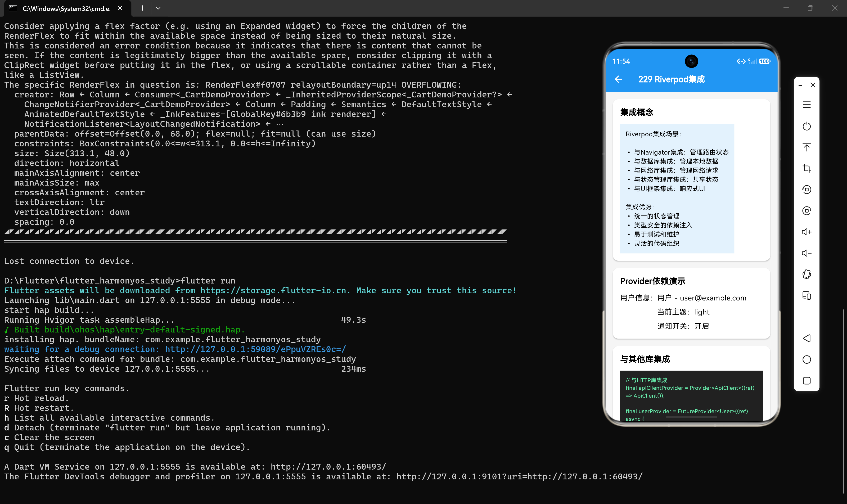
Task: Click the battery 100 indicator on phone
Action: click(764, 61)
